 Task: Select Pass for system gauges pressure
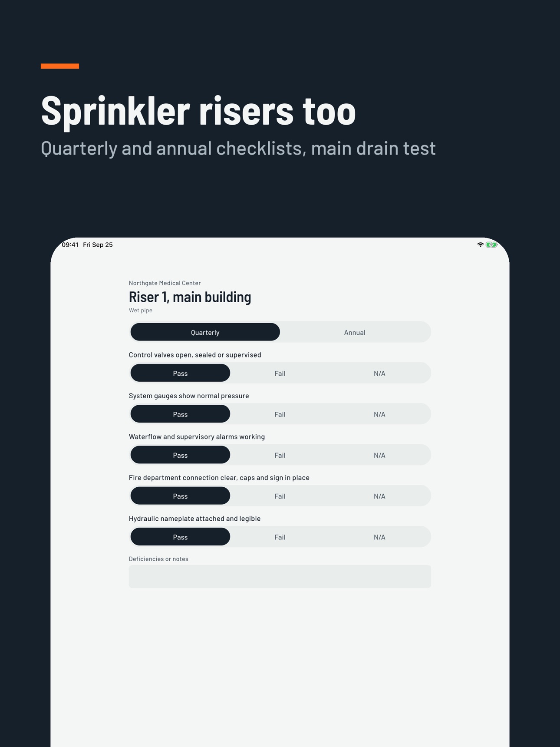pos(180,414)
